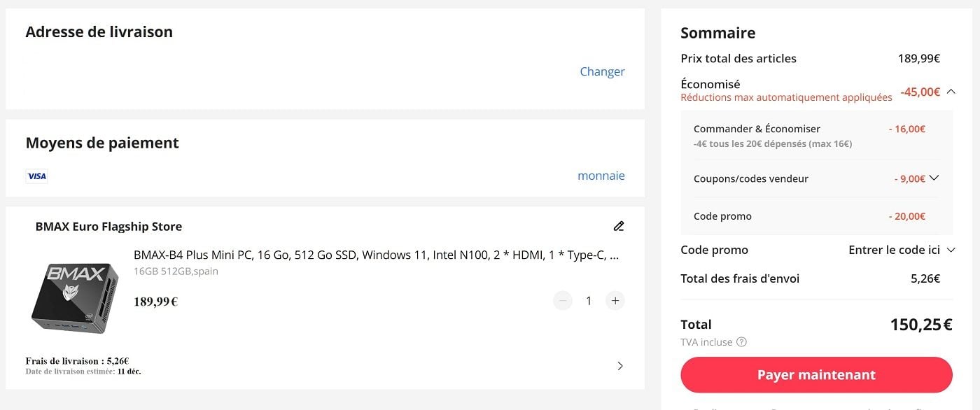Screen dimensions: 980x410
Task: Open the BMAX mini PC product thumbnail
Action: 75,297
